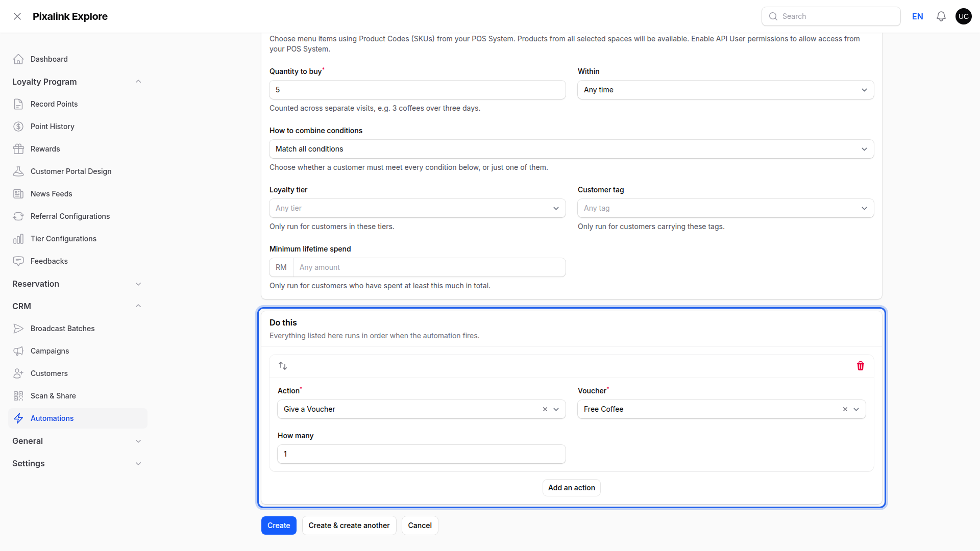This screenshot has height=551, width=980.
Task: Open the notifications bell
Action: pos(941,16)
